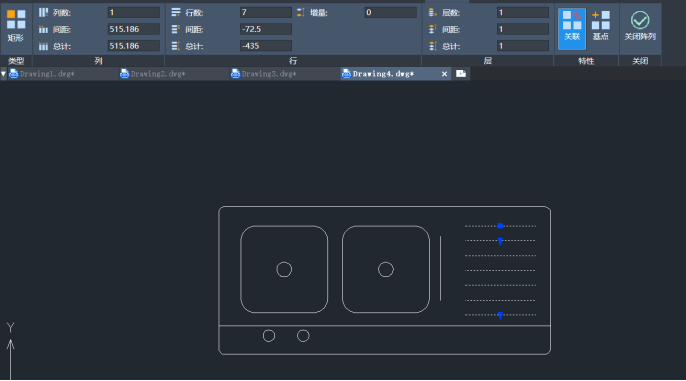Open the drawing tabs dropdown arrow
Screen dimensions: 686x381
pos(4,74)
